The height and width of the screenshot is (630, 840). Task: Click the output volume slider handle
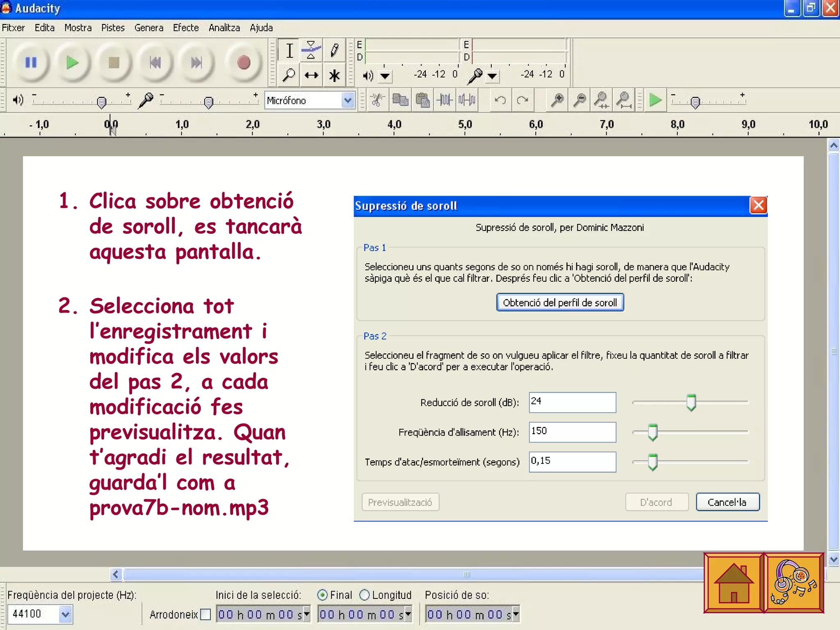click(101, 102)
